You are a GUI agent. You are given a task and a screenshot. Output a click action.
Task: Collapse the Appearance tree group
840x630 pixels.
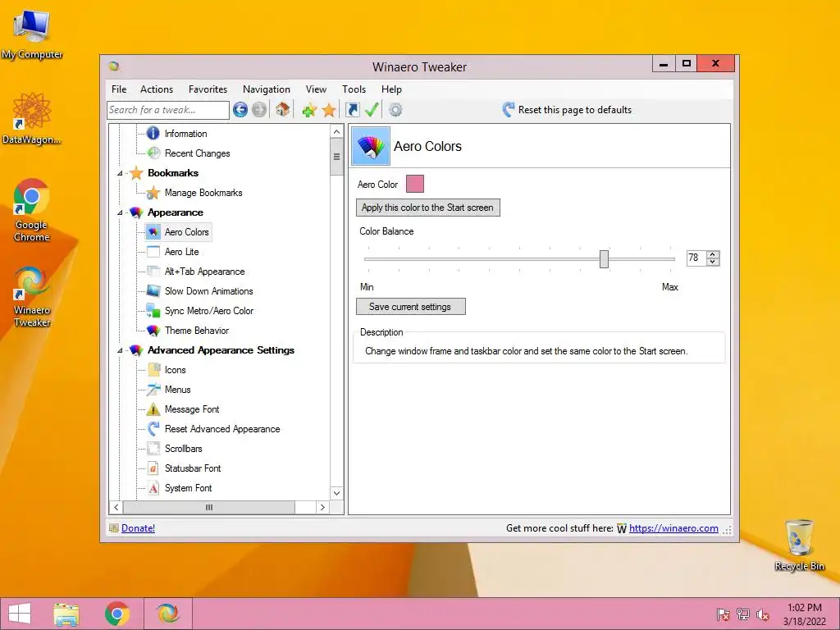120,212
